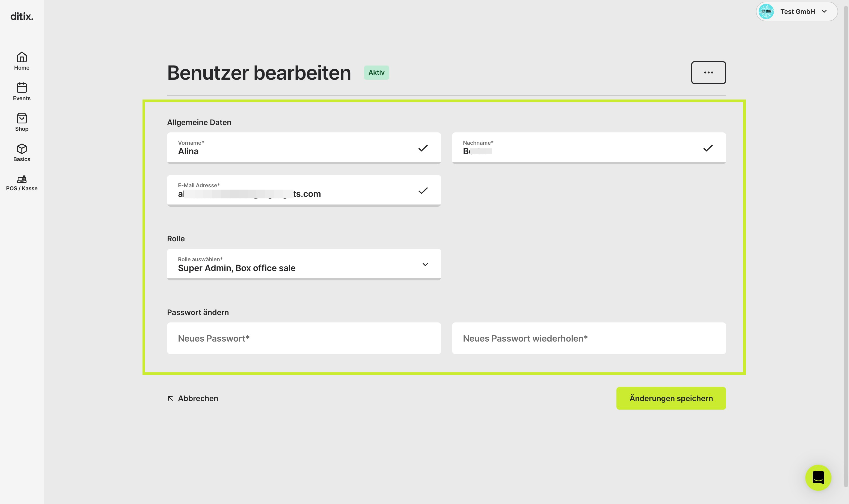Open the three-dots more options button

(708, 72)
